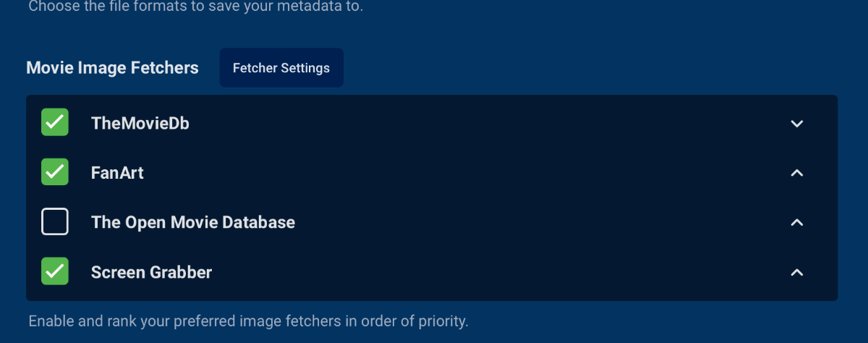Open Fetcher Settings
868x343 pixels.
(x=281, y=68)
